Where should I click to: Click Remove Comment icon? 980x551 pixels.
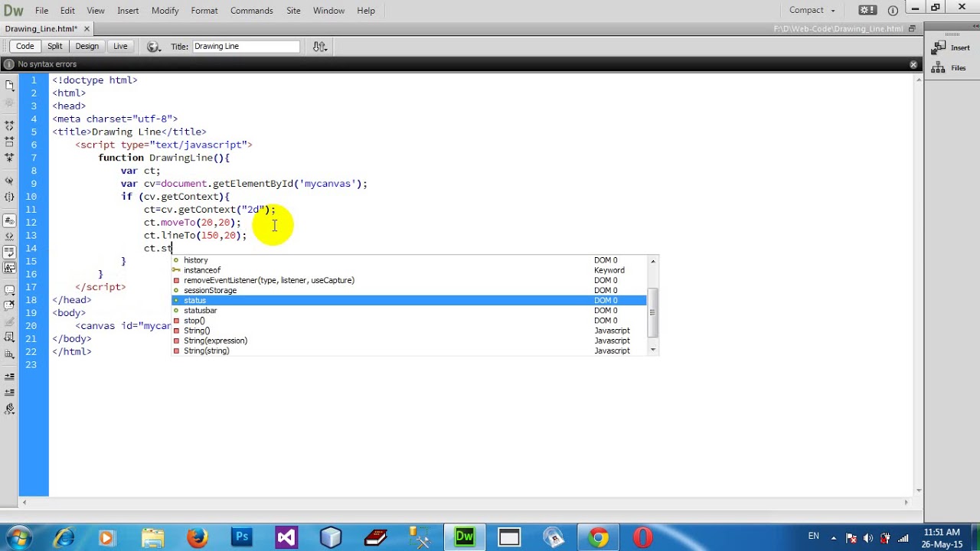(9, 306)
